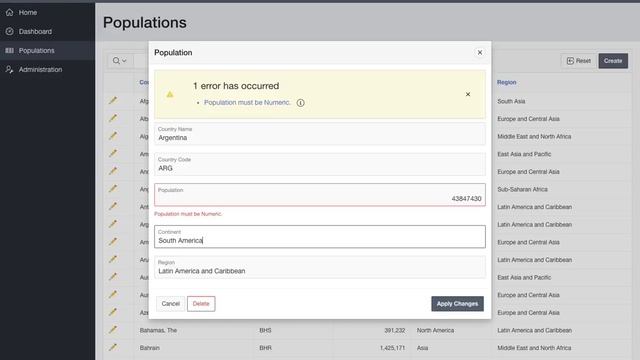Focus the Country Name field
This screenshot has height=360, width=640.
[x=320, y=134]
